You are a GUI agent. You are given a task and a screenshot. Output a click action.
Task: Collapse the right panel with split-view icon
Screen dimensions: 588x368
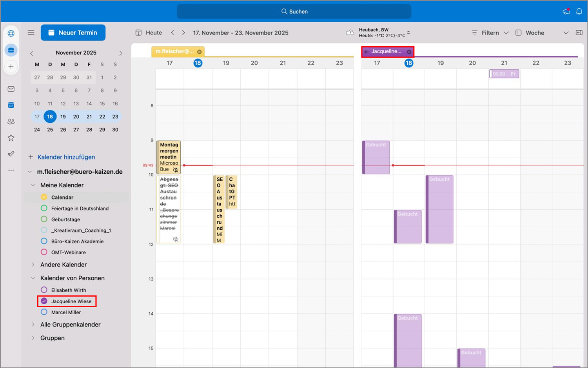tap(579, 33)
